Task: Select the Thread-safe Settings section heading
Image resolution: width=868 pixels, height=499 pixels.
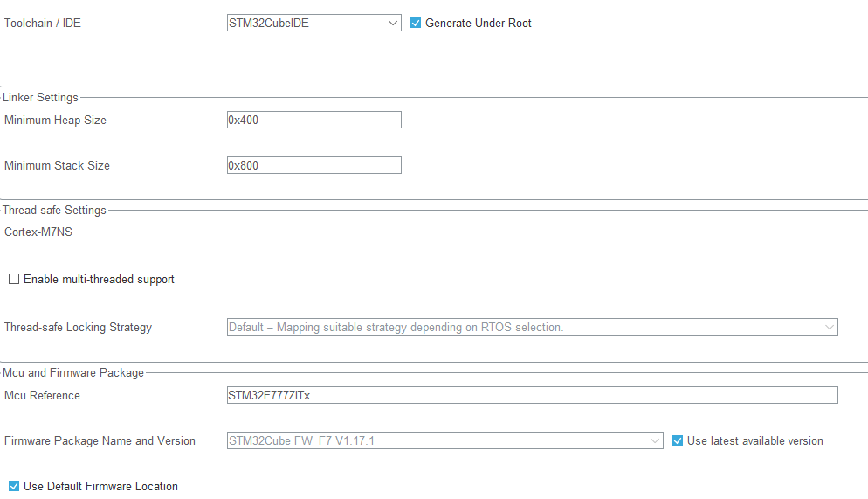Action: tap(54, 210)
